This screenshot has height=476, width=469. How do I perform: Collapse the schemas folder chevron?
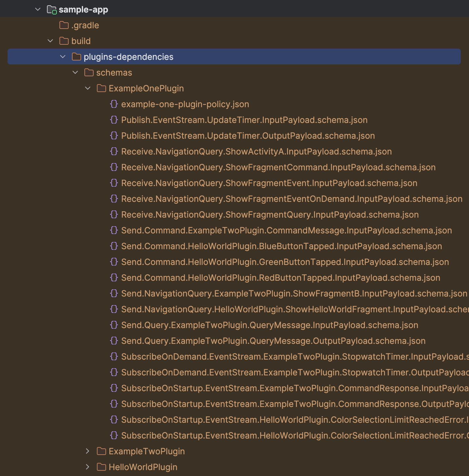pyautogui.click(x=75, y=72)
